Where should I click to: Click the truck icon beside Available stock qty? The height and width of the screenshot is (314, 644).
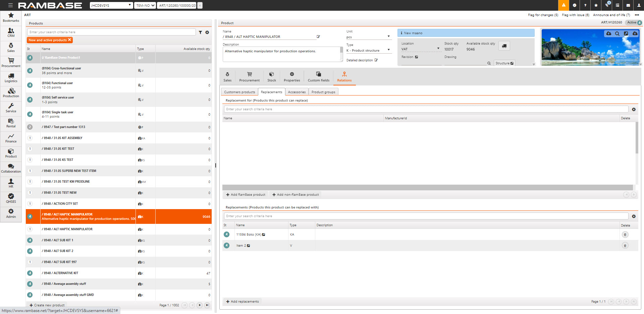click(x=504, y=46)
